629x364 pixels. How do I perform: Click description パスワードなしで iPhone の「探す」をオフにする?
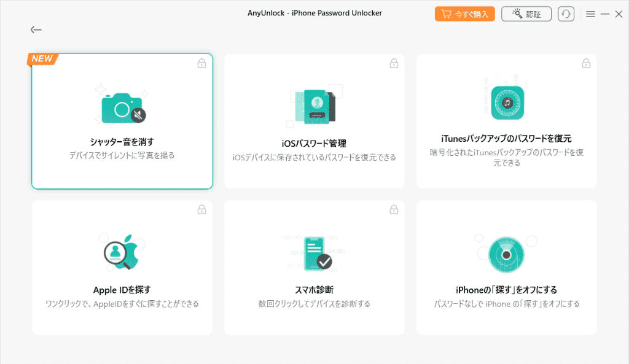click(x=507, y=304)
